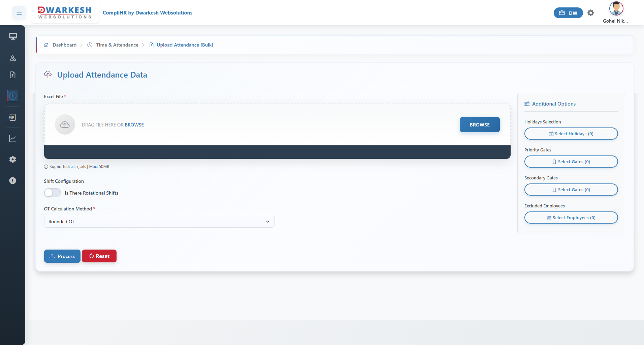The height and width of the screenshot is (345, 644).
Task: Open the DW company switcher
Action: pos(568,13)
